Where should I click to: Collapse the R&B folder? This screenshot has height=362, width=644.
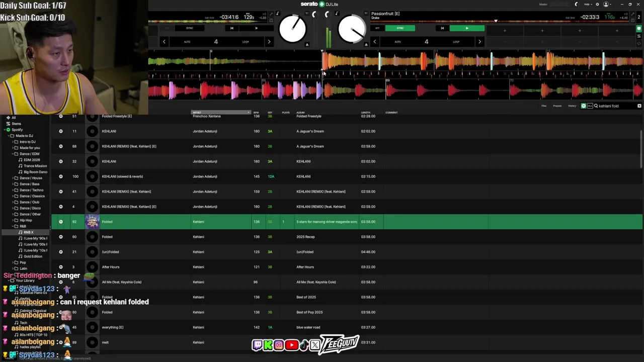[12, 226]
